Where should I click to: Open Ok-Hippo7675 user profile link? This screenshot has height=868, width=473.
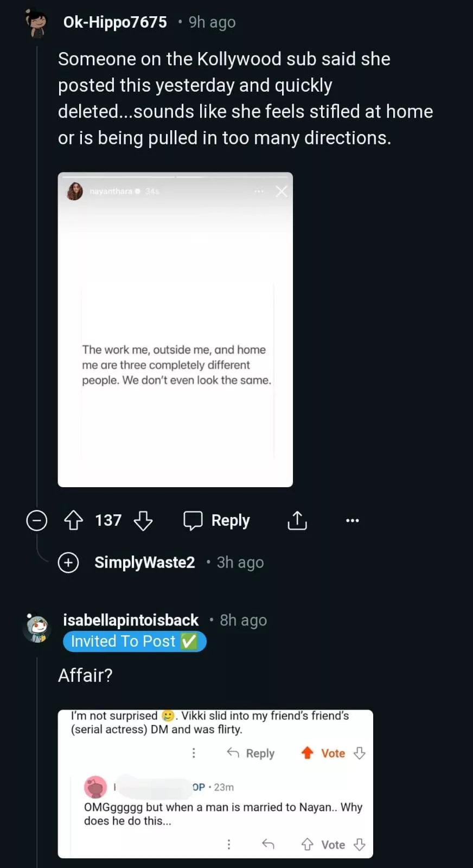pyautogui.click(x=115, y=22)
